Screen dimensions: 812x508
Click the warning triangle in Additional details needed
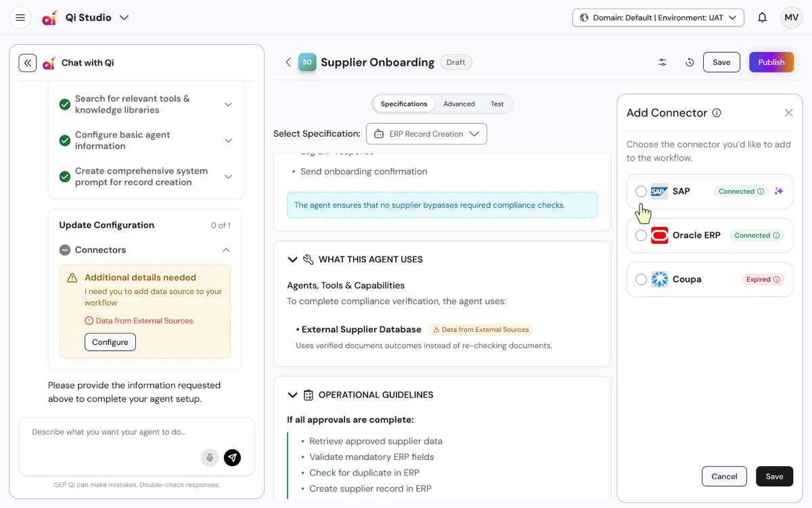tap(72, 278)
